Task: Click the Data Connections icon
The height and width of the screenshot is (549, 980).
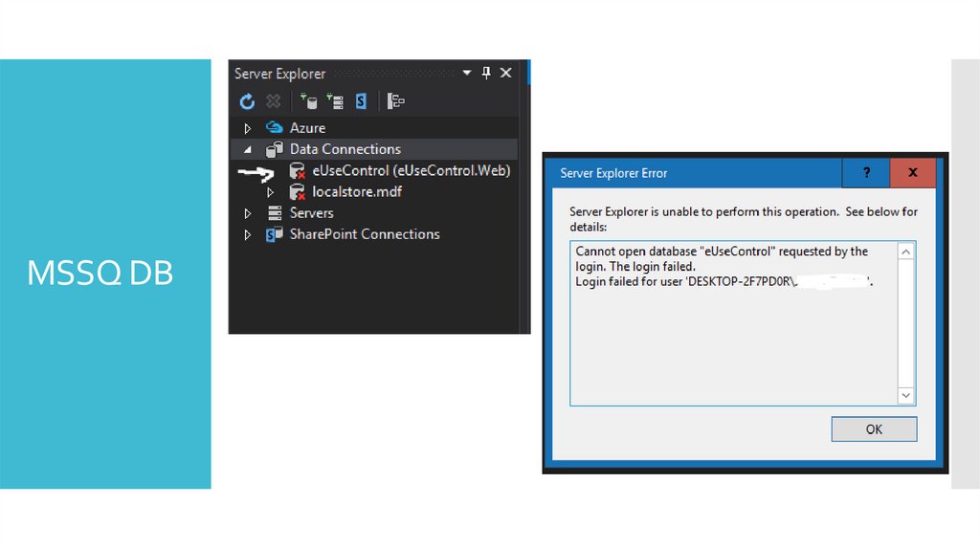Action: [x=275, y=149]
